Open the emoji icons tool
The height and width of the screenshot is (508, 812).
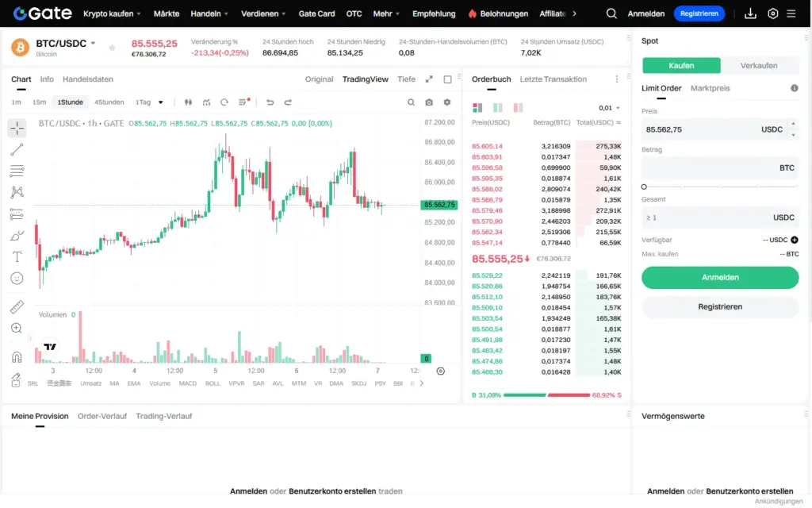[x=17, y=279]
